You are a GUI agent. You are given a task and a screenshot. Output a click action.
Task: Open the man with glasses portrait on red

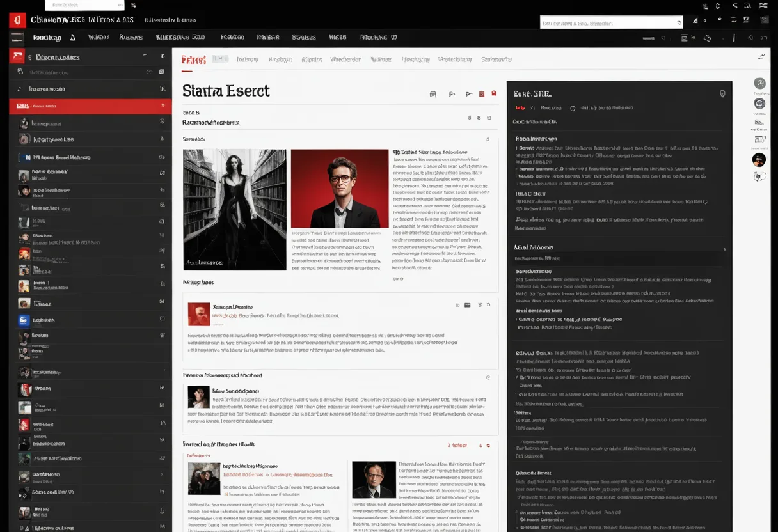click(340, 189)
